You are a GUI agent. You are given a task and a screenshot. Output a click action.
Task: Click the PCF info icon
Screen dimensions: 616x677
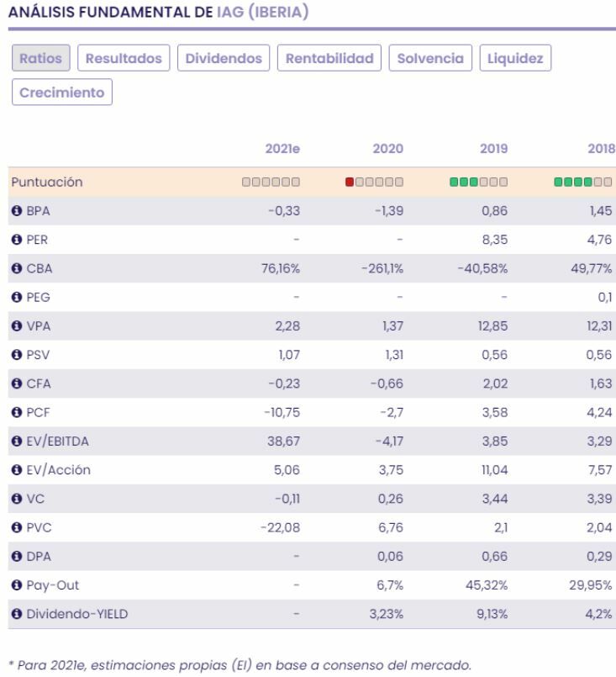click(x=16, y=412)
